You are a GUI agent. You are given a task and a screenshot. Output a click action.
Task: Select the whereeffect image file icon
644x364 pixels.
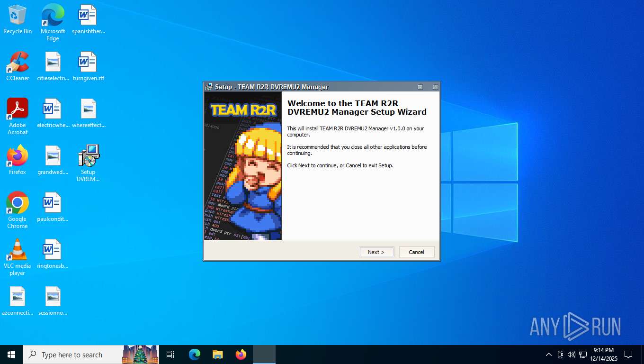point(89,114)
